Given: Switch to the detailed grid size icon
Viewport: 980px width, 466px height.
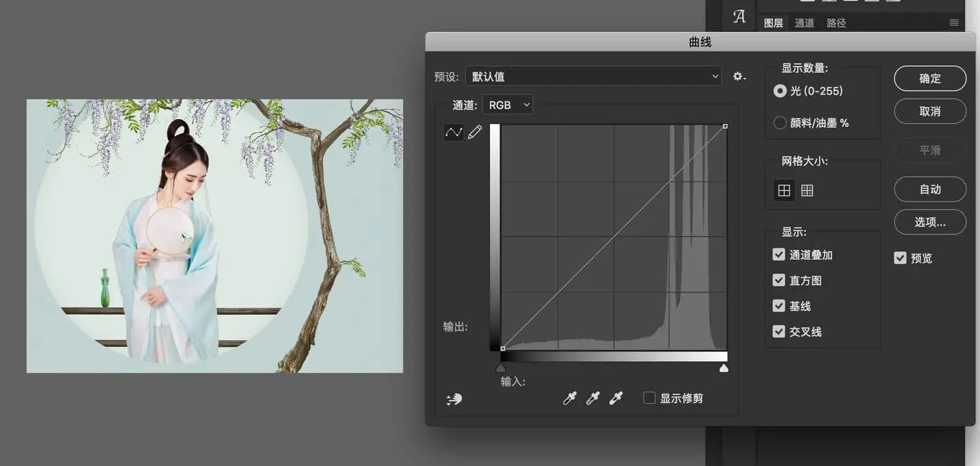Looking at the screenshot, I should (807, 191).
